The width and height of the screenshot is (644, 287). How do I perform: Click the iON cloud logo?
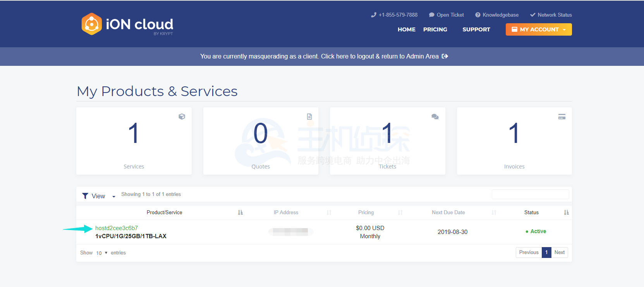[x=127, y=24]
